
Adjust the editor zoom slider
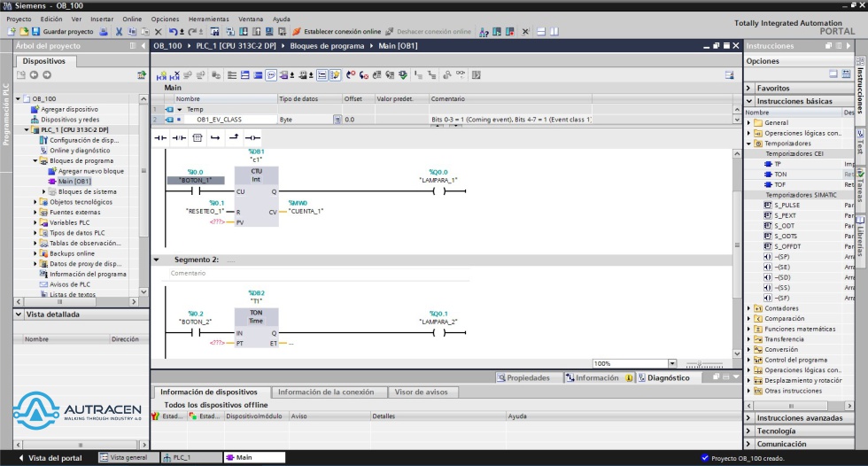[x=700, y=363]
